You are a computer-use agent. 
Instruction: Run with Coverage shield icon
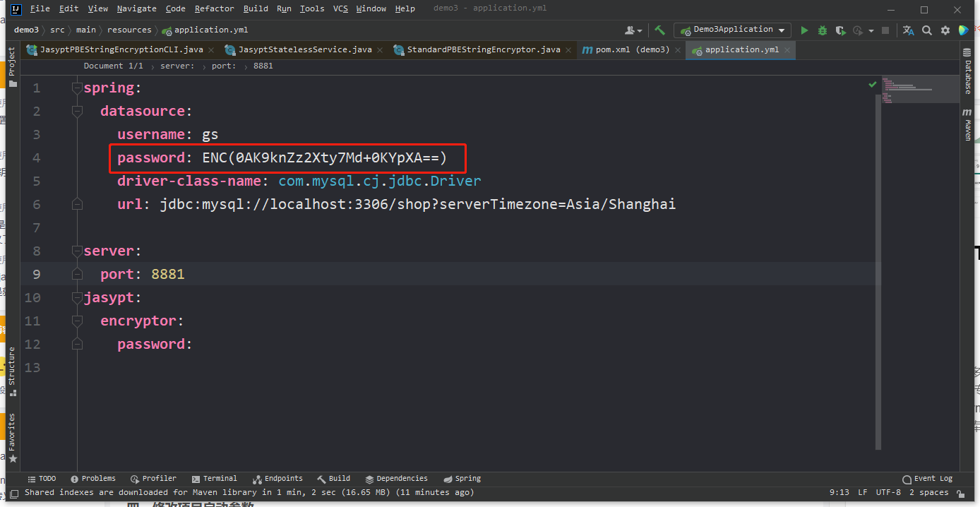(x=840, y=30)
